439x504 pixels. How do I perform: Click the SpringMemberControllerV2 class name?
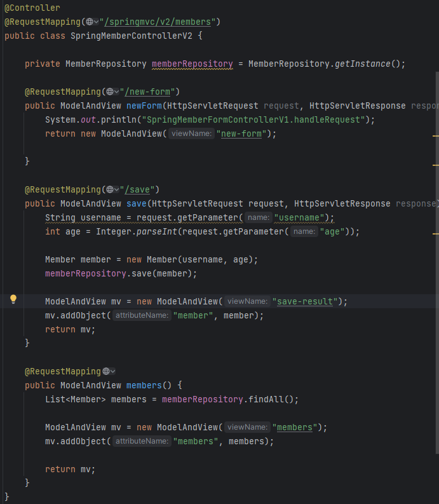132,36
